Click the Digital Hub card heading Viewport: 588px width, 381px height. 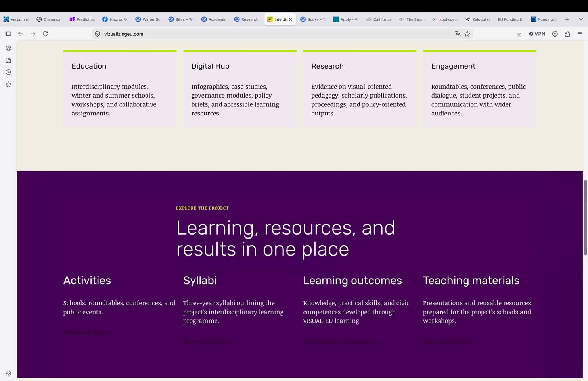click(x=210, y=66)
